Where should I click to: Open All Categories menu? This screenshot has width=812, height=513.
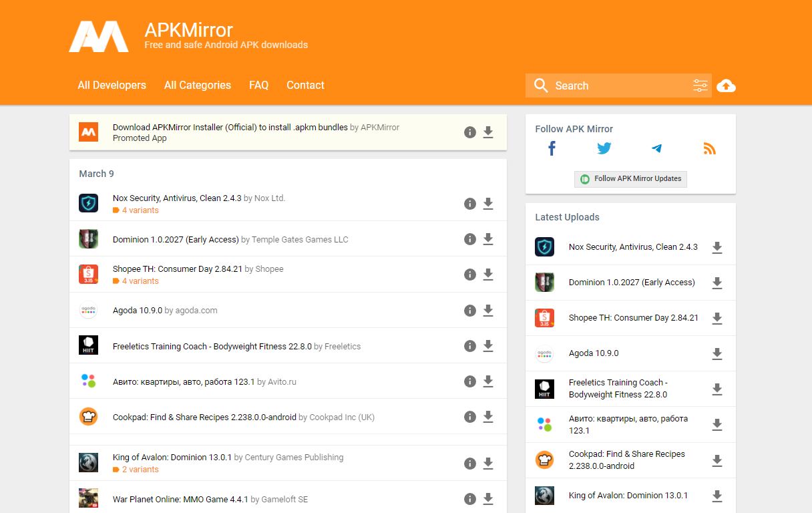(x=198, y=85)
